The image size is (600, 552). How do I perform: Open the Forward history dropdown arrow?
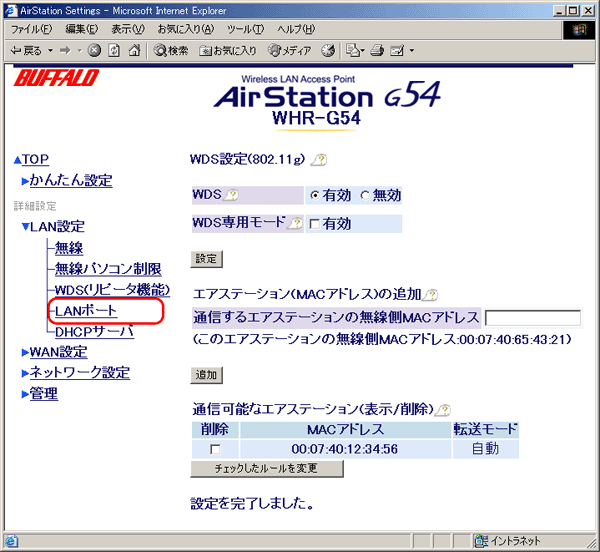pos(80,50)
